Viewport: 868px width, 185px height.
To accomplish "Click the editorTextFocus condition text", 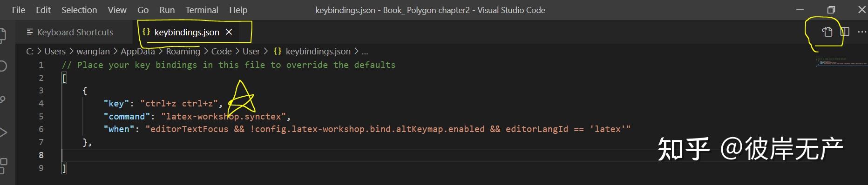I will 189,129.
